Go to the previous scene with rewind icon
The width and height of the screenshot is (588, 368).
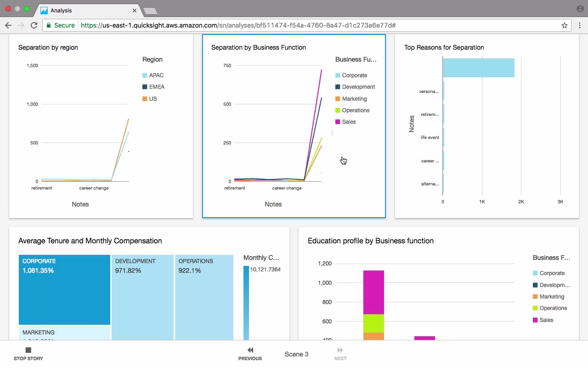250,350
